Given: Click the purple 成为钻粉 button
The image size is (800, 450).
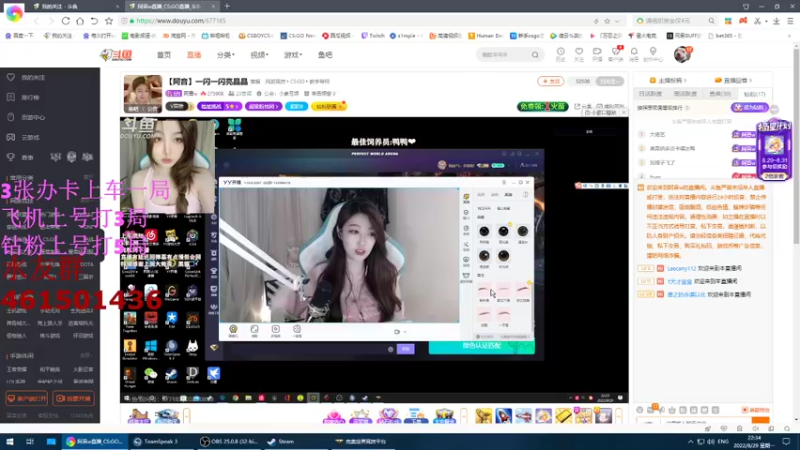Looking at the screenshot, I should coord(749,108).
